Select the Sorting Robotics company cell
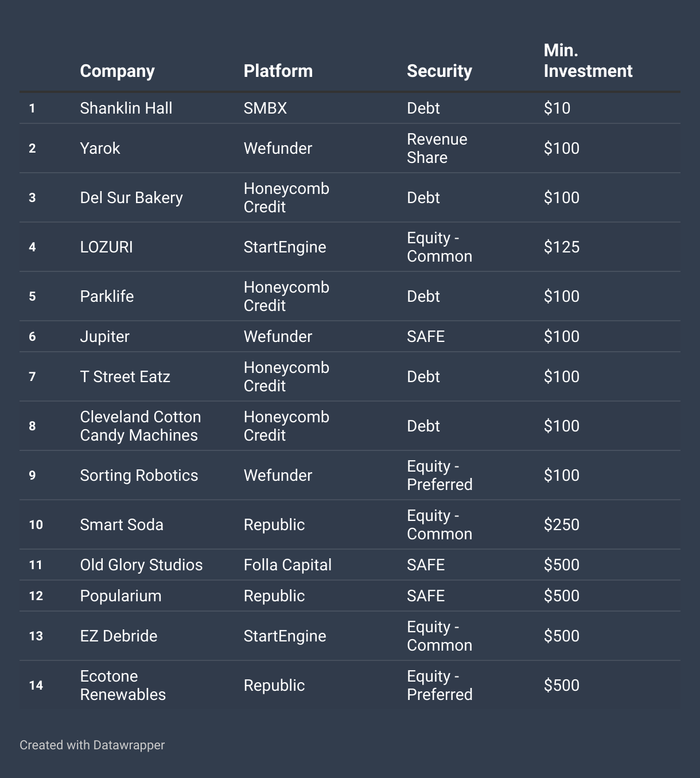 139,475
